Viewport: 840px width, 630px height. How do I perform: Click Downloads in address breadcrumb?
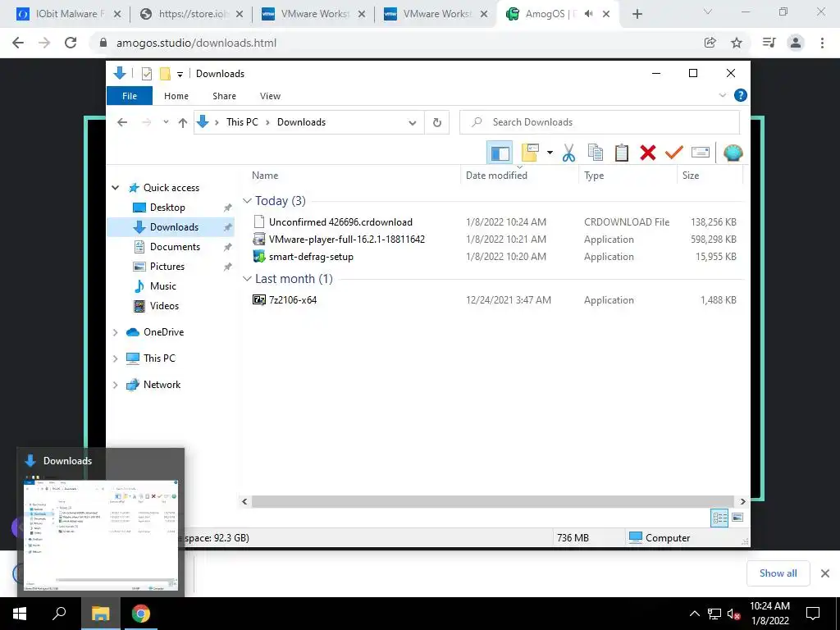[x=301, y=122]
